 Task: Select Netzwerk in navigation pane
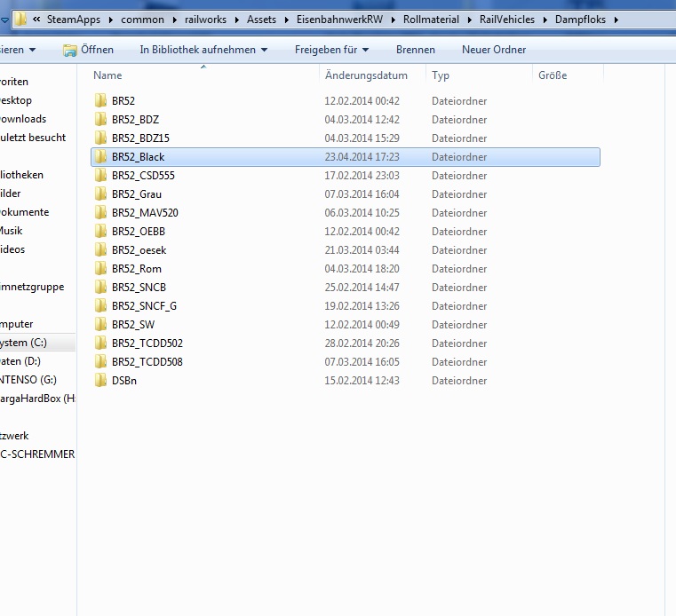point(14,436)
